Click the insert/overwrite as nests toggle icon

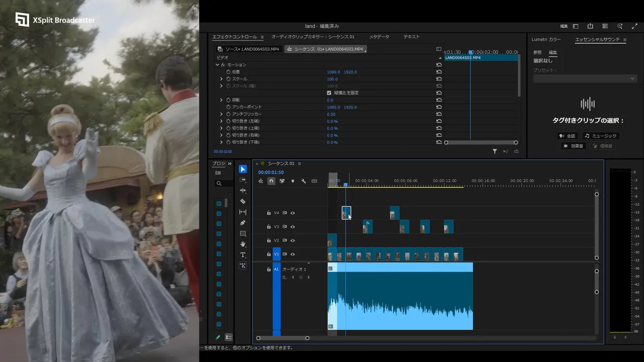[x=261, y=181]
